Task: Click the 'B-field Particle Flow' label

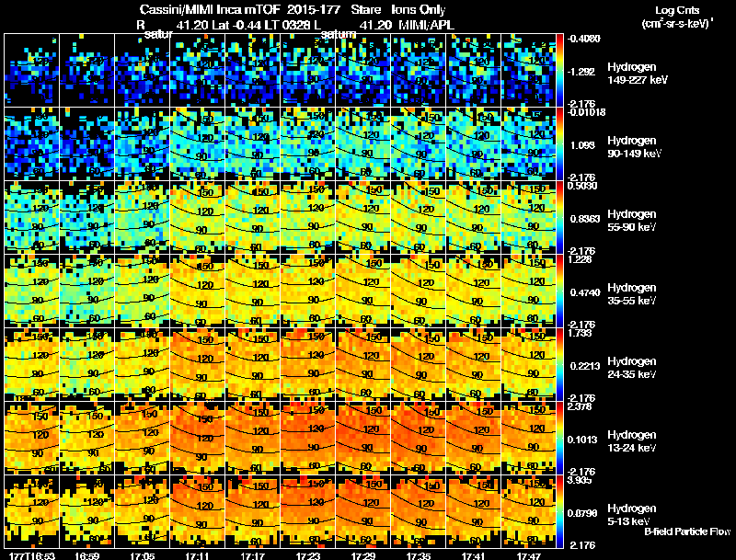Action: (687, 531)
